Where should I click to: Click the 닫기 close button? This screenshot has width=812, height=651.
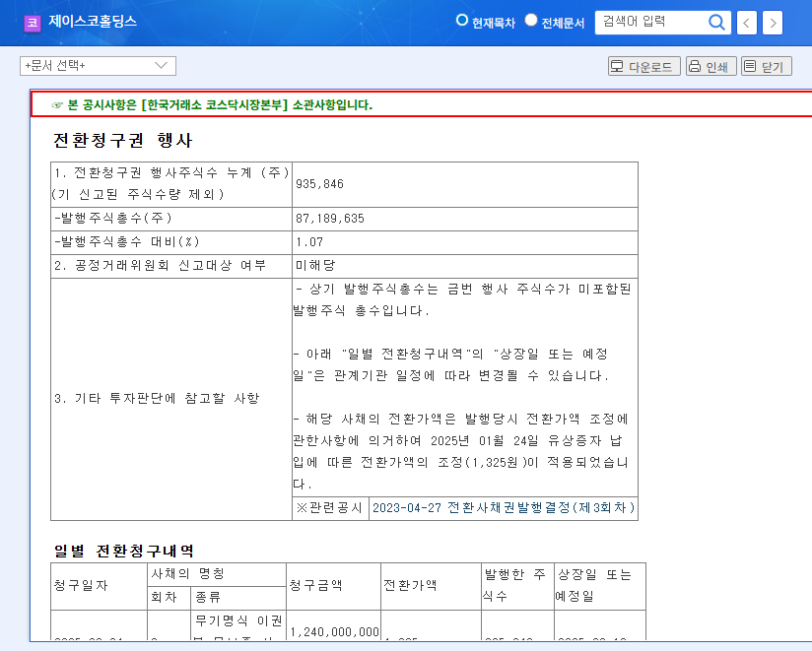(767, 66)
